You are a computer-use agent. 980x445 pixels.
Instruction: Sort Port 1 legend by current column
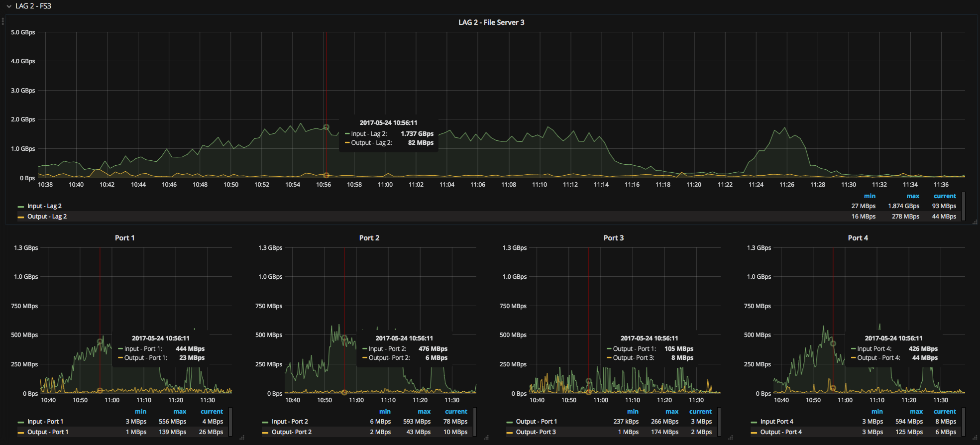(x=212, y=412)
